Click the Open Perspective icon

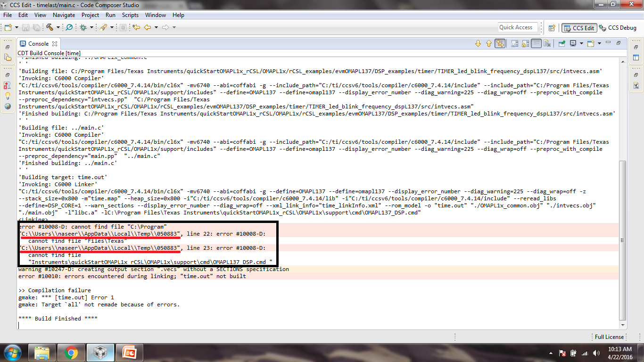552,28
